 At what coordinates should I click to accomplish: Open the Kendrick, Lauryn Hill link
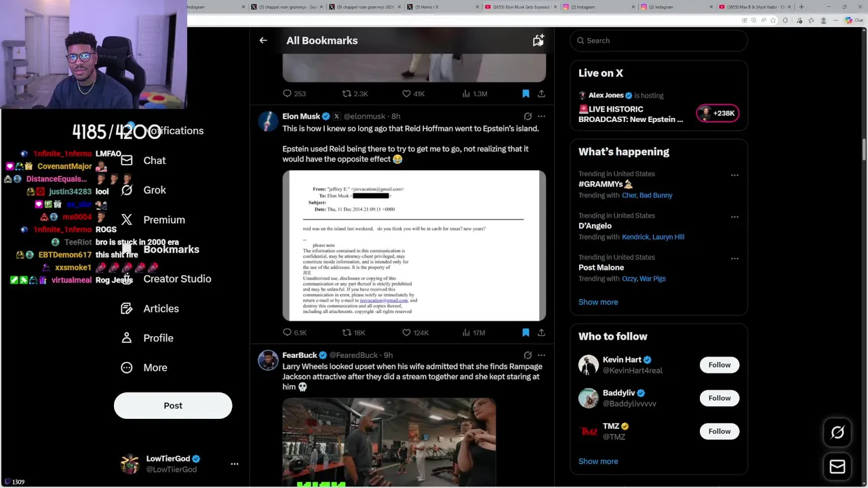[x=653, y=237]
